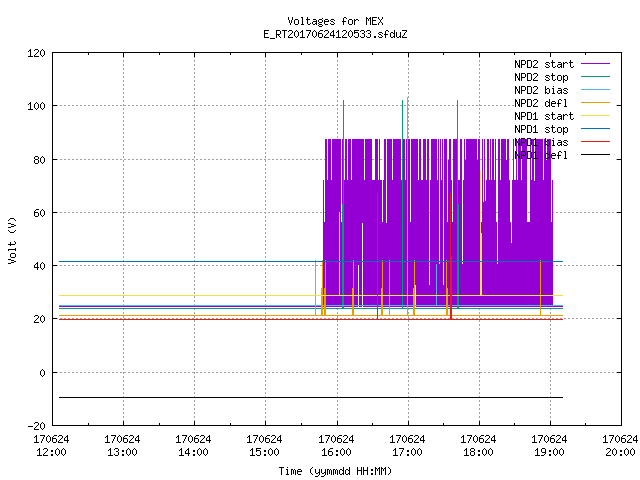Click the 14:00 x-axis time label
The width and height of the screenshot is (640, 480).
pyautogui.click(x=193, y=452)
